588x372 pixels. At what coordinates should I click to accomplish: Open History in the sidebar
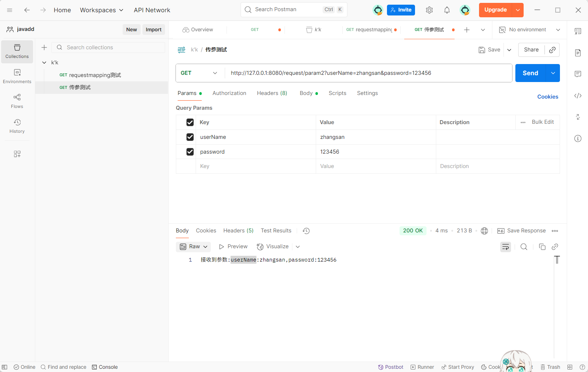tap(17, 126)
